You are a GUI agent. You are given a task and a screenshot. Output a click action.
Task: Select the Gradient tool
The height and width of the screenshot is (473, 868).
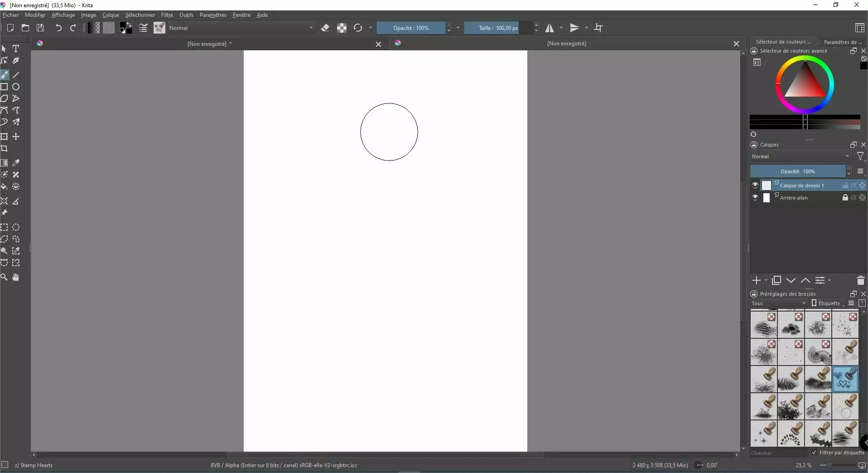(x=5, y=163)
